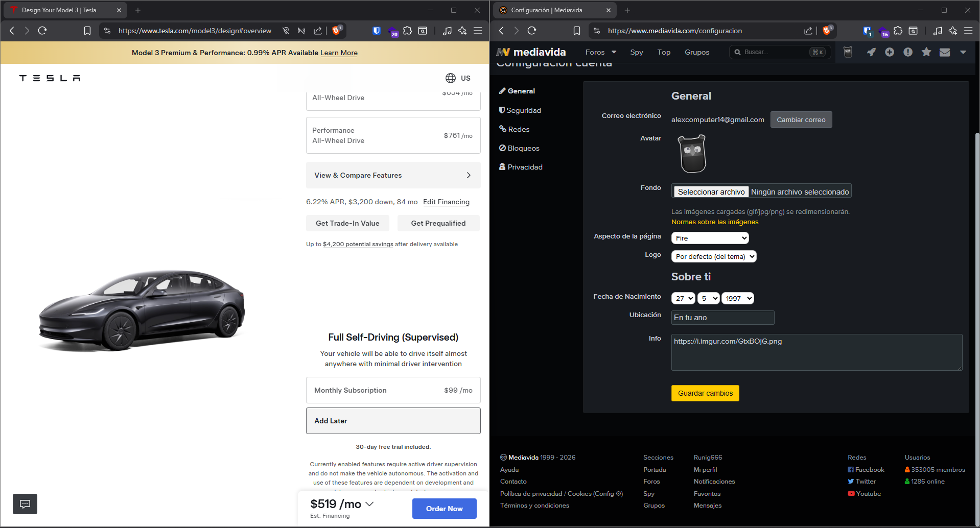980x528 pixels.
Task: Focus the Mediavida Buscar search box
Action: pyautogui.click(x=780, y=52)
